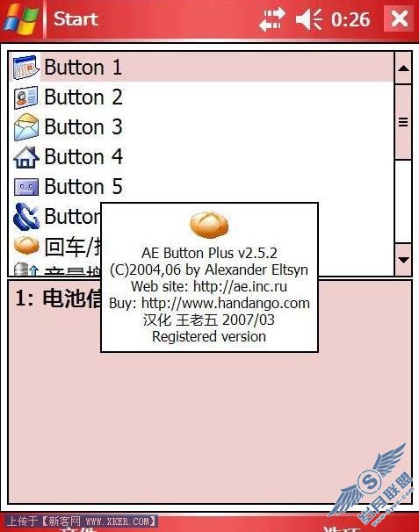Select the Button 1 calendar icon
419x532 pixels.
[25, 68]
